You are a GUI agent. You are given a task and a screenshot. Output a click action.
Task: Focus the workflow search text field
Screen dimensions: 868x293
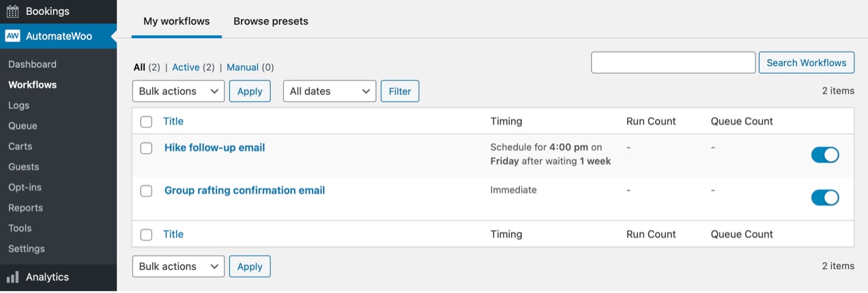point(673,63)
